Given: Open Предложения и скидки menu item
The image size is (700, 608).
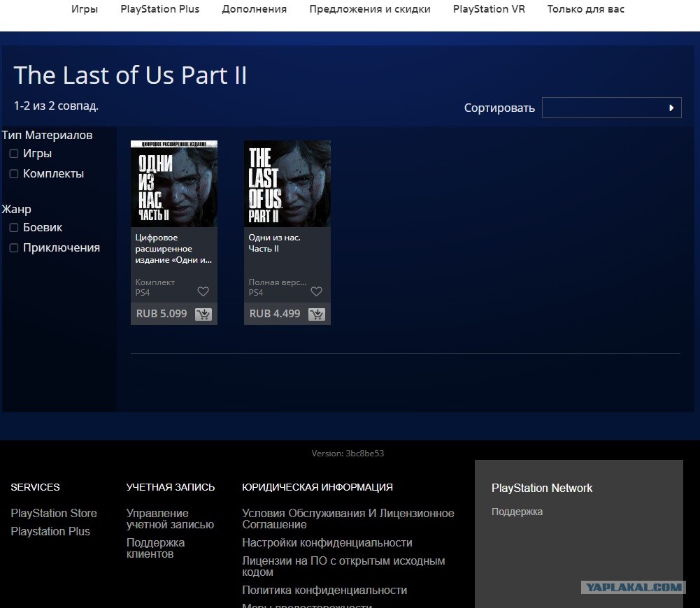Looking at the screenshot, I should (370, 9).
